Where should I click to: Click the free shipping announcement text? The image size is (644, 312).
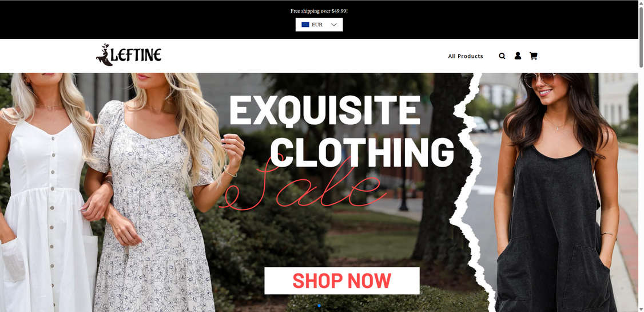click(319, 11)
